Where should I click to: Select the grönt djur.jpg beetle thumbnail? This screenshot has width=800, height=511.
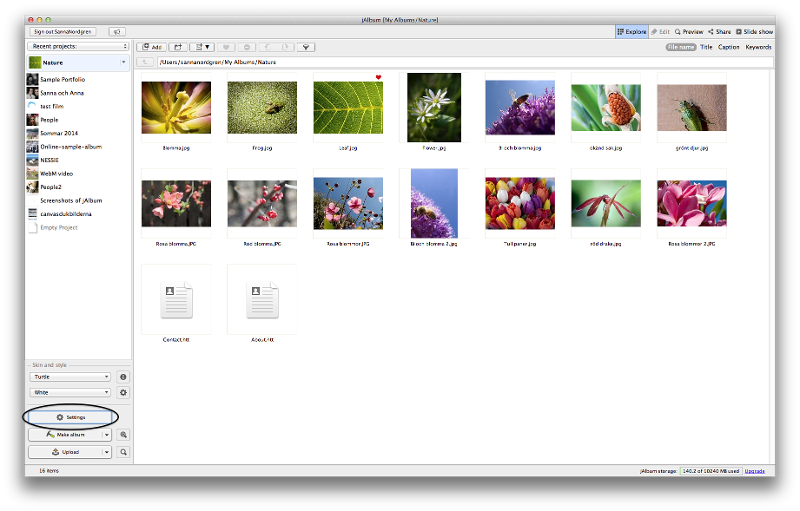pos(692,108)
